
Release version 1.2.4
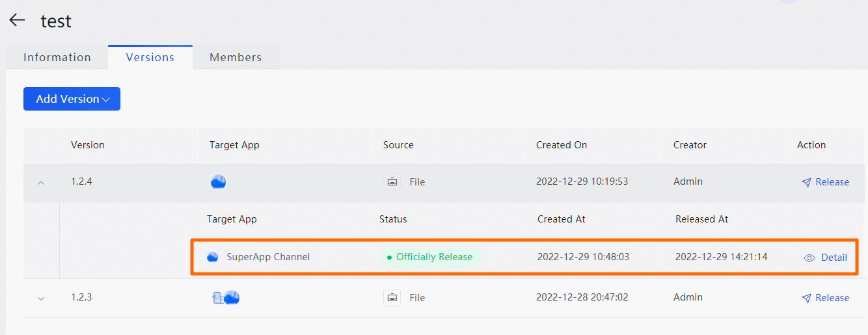(x=832, y=182)
